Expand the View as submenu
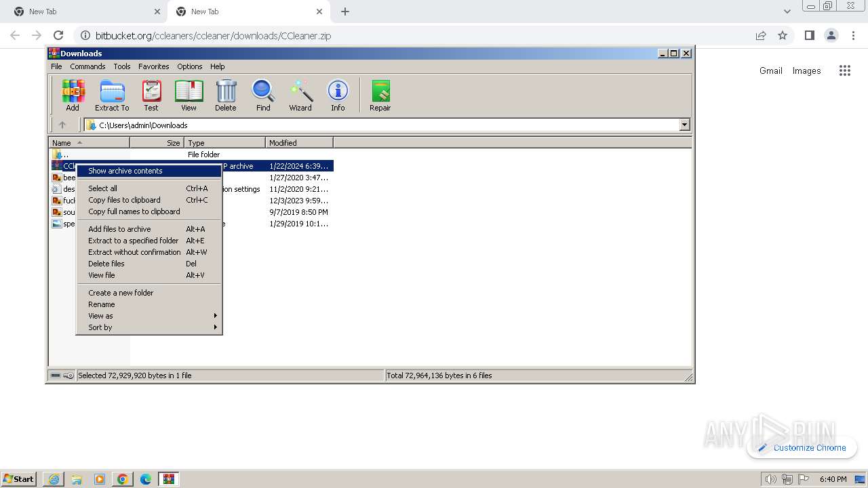Screen dimensions: 868x488 [149, 316]
